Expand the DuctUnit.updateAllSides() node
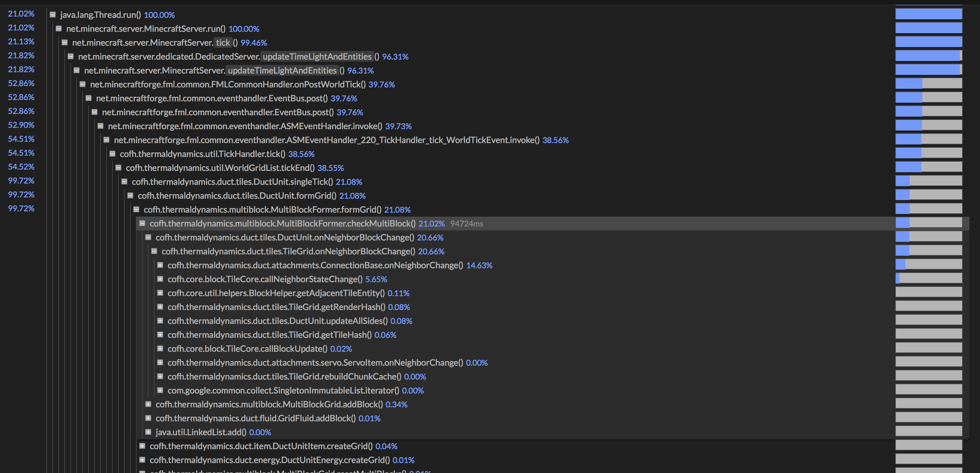This screenshot has width=980, height=473. pos(160,321)
